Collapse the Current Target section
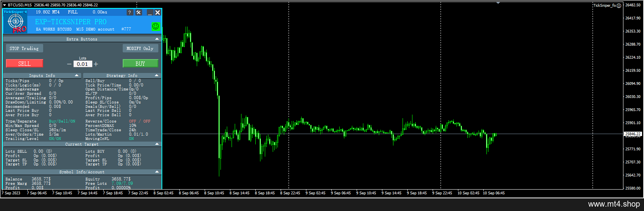This screenshot has height=211, width=644. pos(157,144)
